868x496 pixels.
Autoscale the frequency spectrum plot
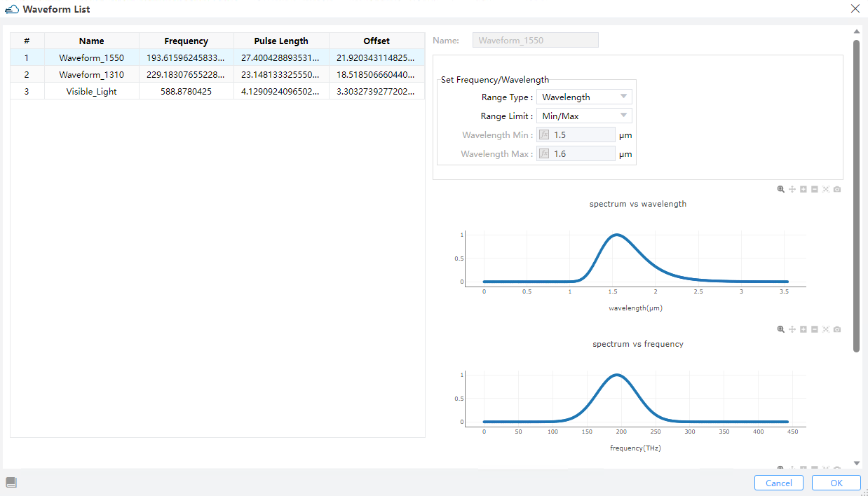[826, 329]
